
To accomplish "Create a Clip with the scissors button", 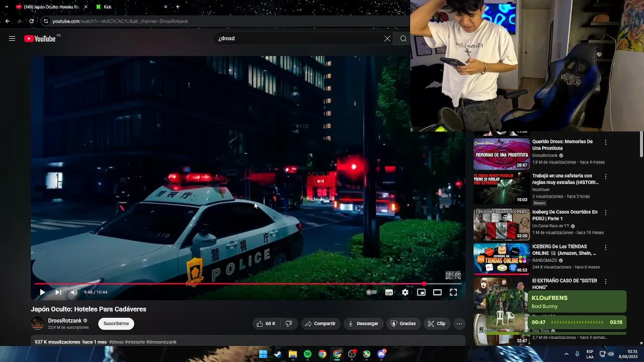I will click(x=437, y=324).
